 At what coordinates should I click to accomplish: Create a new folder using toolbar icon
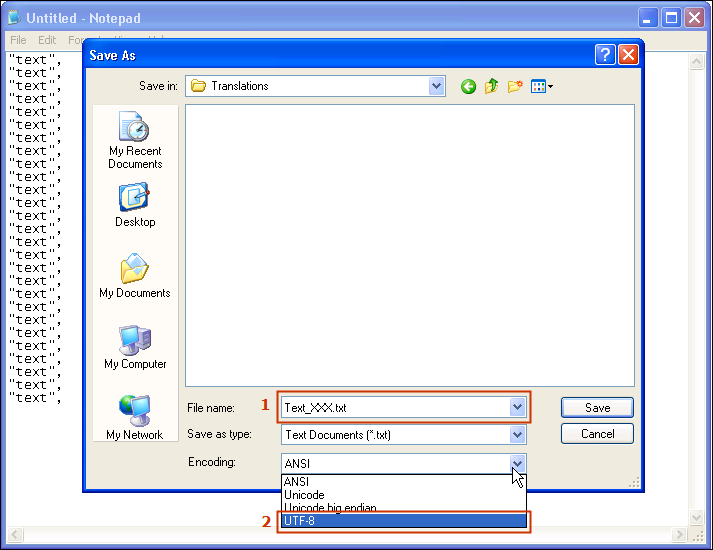515,87
